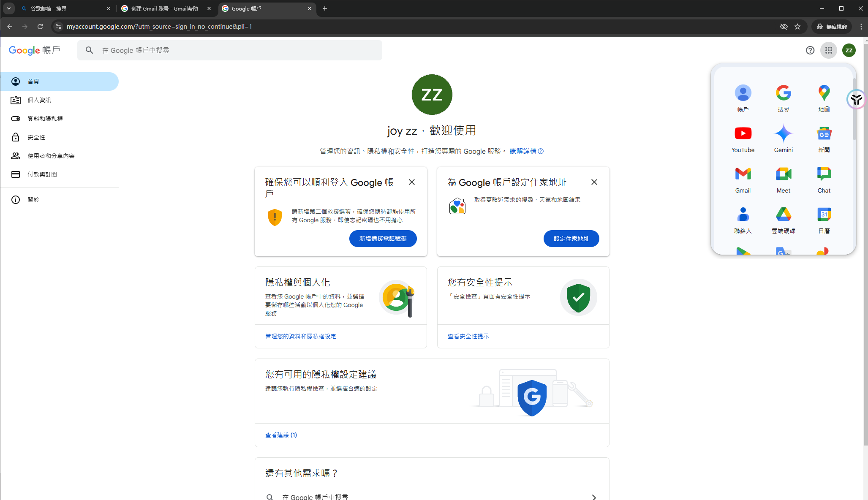Bookmark this page with star icon

(x=797, y=27)
